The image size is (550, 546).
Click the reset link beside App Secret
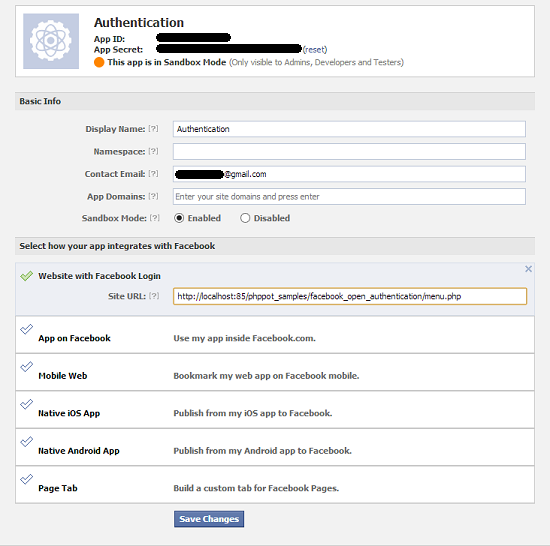(x=315, y=50)
